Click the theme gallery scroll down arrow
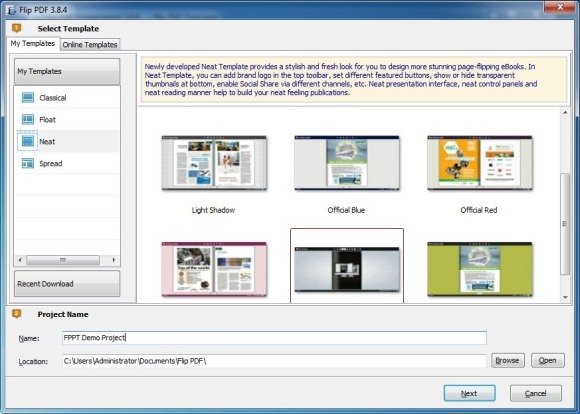 [565, 297]
